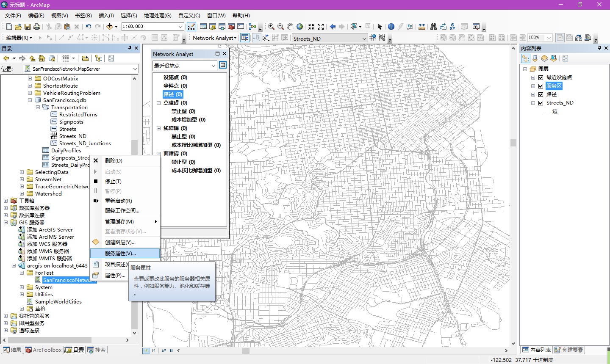Expand the 最近设施点 analysis layer dropdown
Image resolution: width=610 pixels, height=364 pixels.
point(213,66)
